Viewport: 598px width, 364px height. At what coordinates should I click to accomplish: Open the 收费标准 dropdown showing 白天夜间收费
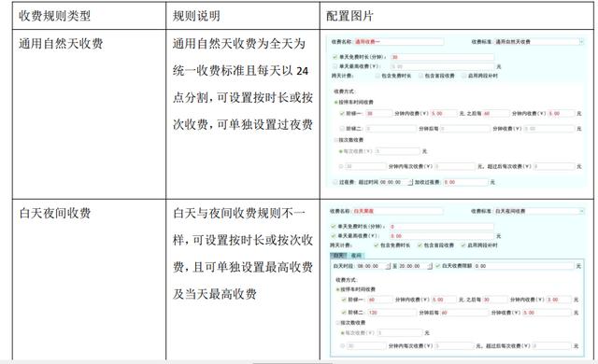coord(538,211)
